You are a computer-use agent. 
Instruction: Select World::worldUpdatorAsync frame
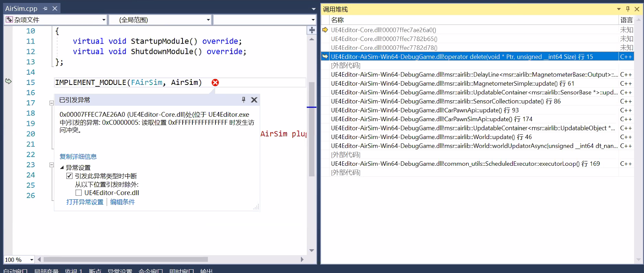point(478,146)
